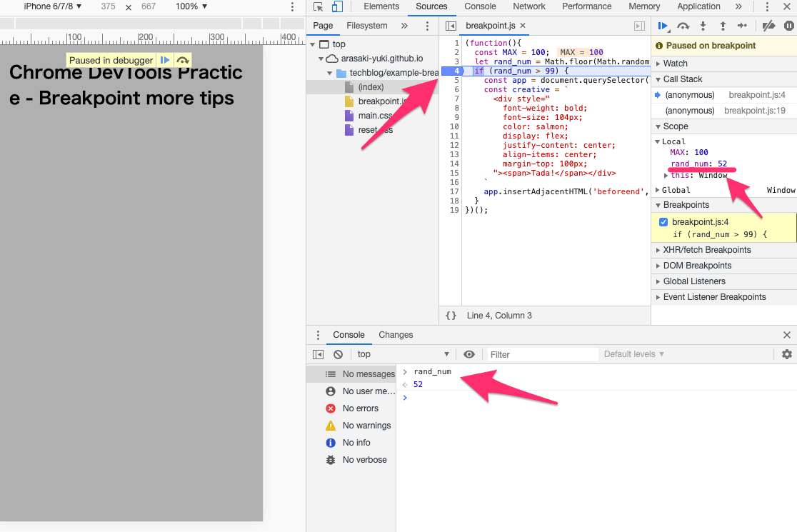Switch to the Changes drawer tab
This screenshot has width=797, height=532.
(396, 335)
